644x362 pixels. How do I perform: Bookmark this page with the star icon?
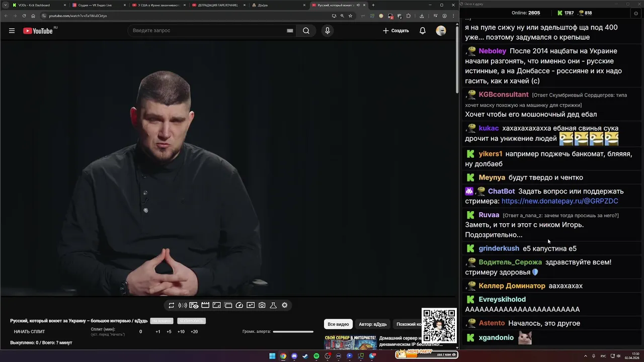coord(351,16)
